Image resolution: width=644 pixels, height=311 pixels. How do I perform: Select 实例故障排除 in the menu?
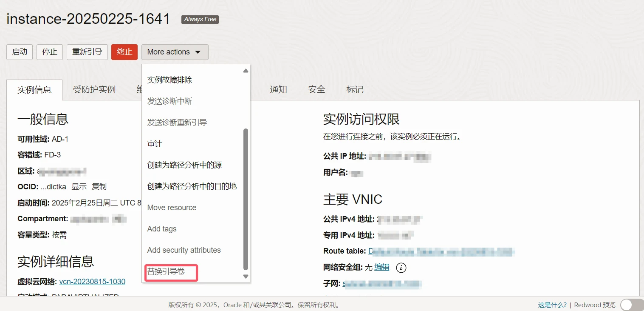(x=169, y=80)
